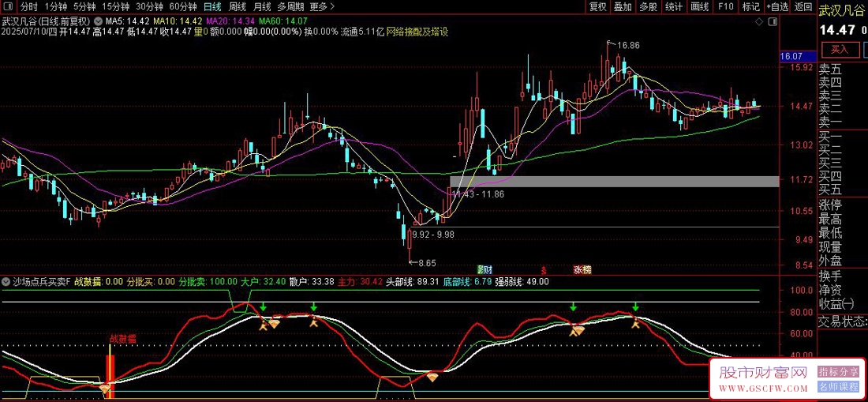Click the 9.92 - 9.98 gap label
868x402 pixels.
click(433, 235)
